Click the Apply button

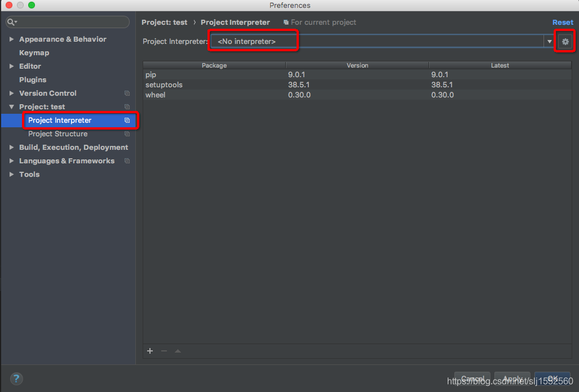pyautogui.click(x=512, y=378)
